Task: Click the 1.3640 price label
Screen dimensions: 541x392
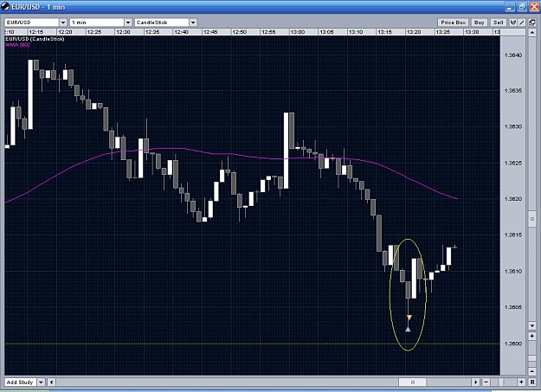Action: 513,55
